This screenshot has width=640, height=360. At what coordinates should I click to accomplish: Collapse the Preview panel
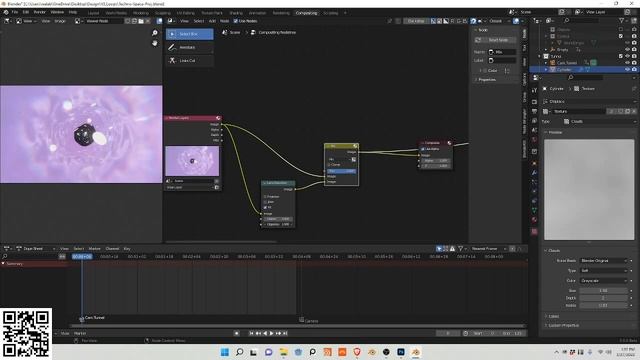tap(556, 132)
